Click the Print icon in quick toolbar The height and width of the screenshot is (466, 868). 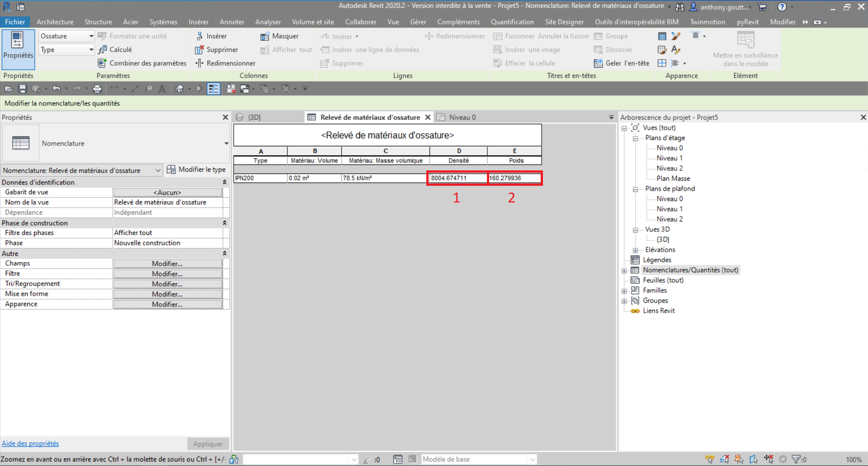point(97,89)
